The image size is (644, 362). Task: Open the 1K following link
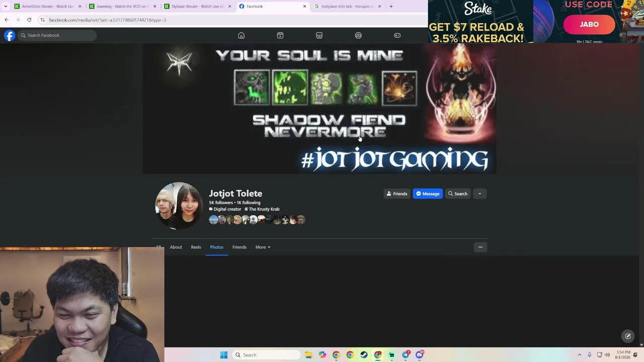pos(249,203)
